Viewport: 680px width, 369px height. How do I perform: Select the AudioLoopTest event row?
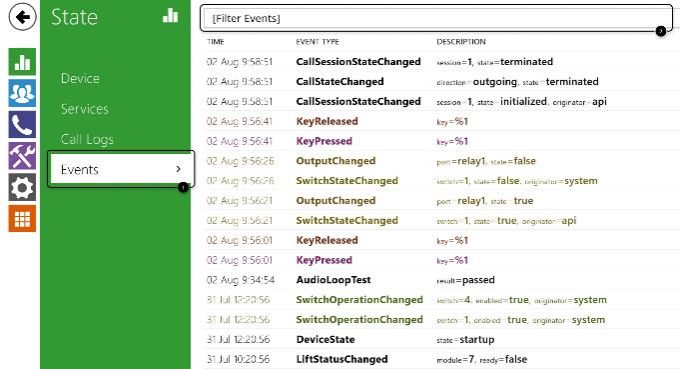[441, 280]
